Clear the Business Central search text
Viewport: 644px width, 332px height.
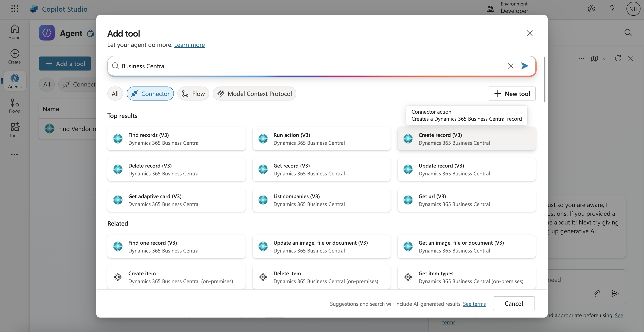pyautogui.click(x=511, y=66)
